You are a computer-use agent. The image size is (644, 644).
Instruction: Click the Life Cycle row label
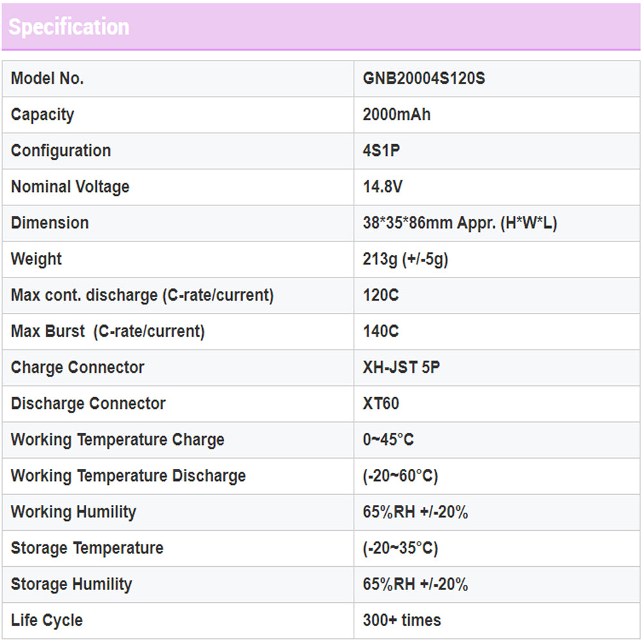[47, 620]
